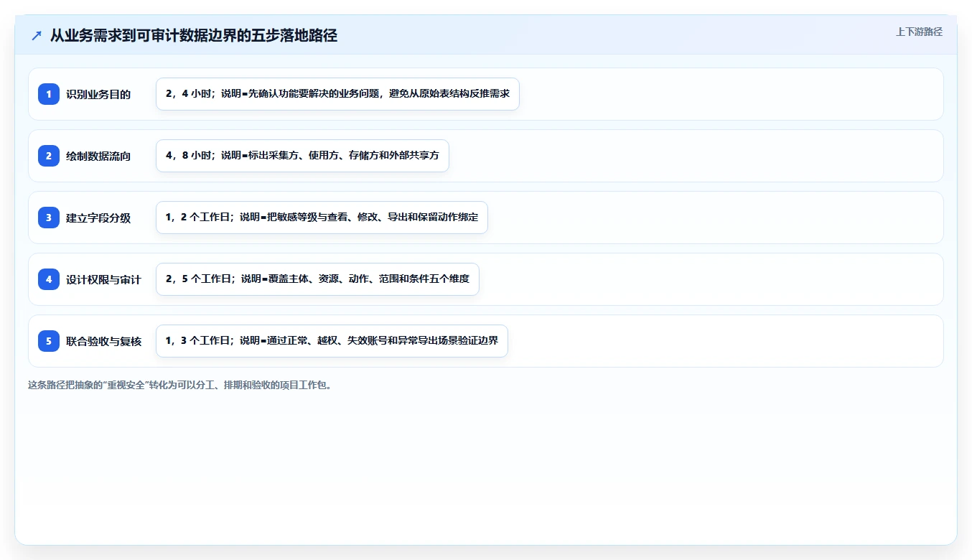The width and height of the screenshot is (972, 560).
Task: Open the 4，8 小时 description box
Action: pyautogui.click(x=302, y=156)
